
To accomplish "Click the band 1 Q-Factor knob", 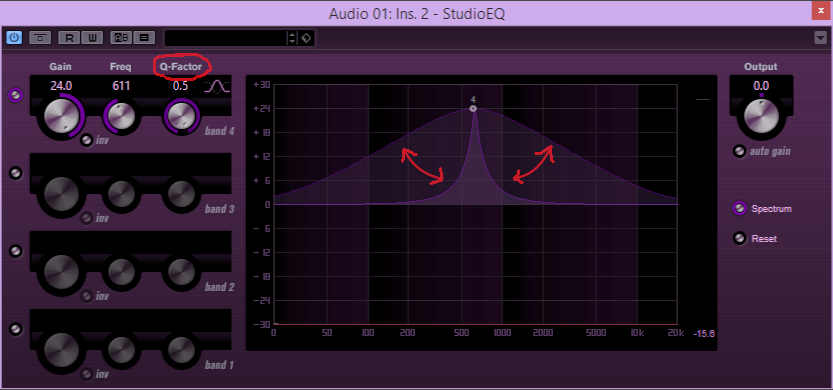I will pos(181,350).
